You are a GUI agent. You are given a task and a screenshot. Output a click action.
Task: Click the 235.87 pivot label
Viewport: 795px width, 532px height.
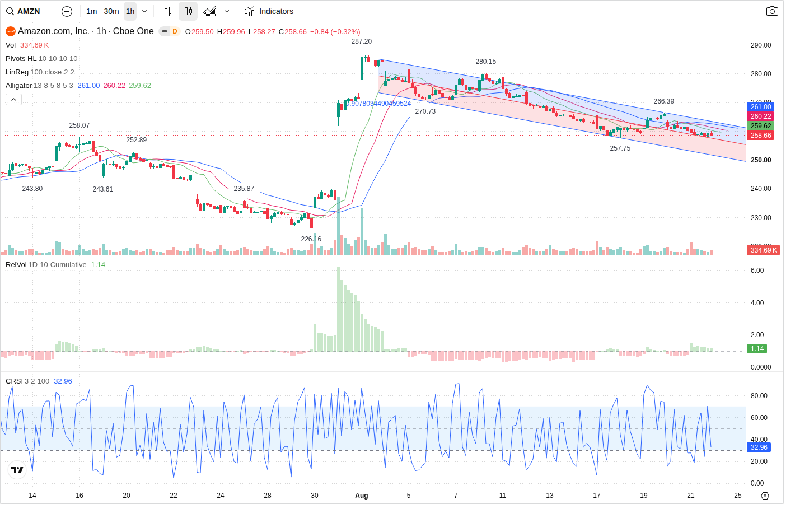pos(244,189)
